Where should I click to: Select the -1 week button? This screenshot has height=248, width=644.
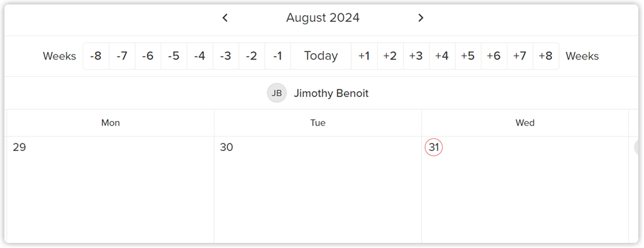[278, 56]
